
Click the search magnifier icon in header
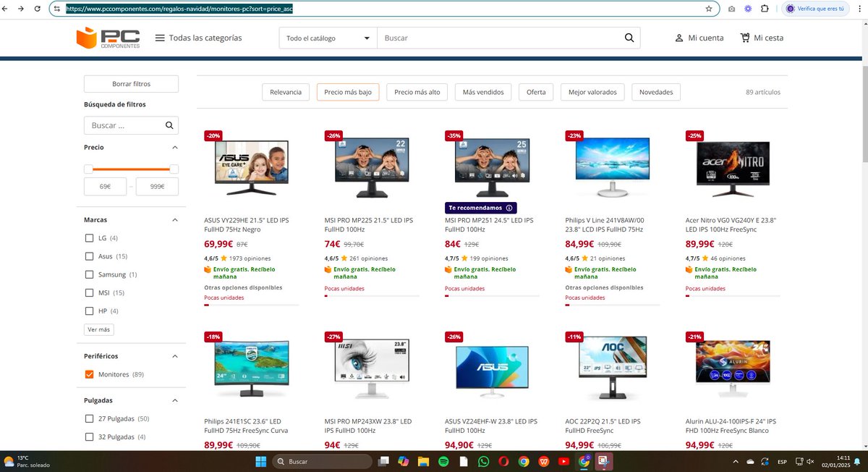click(629, 38)
